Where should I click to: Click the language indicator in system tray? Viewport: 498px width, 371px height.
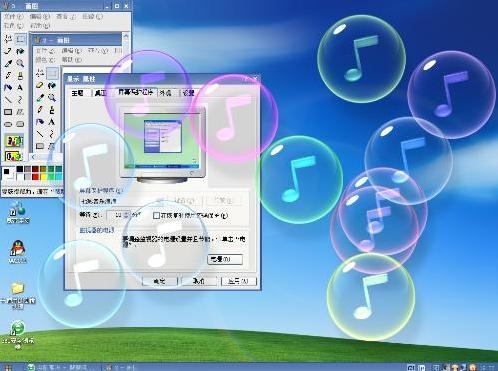(411, 367)
